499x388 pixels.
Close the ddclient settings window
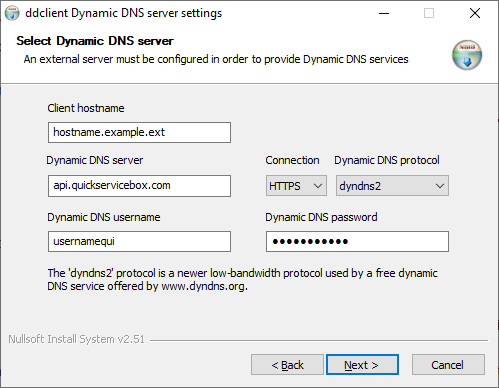click(x=475, y=13)
